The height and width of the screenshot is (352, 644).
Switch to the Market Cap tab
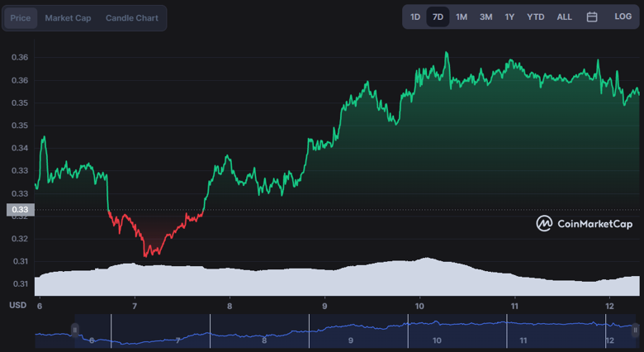68,18
